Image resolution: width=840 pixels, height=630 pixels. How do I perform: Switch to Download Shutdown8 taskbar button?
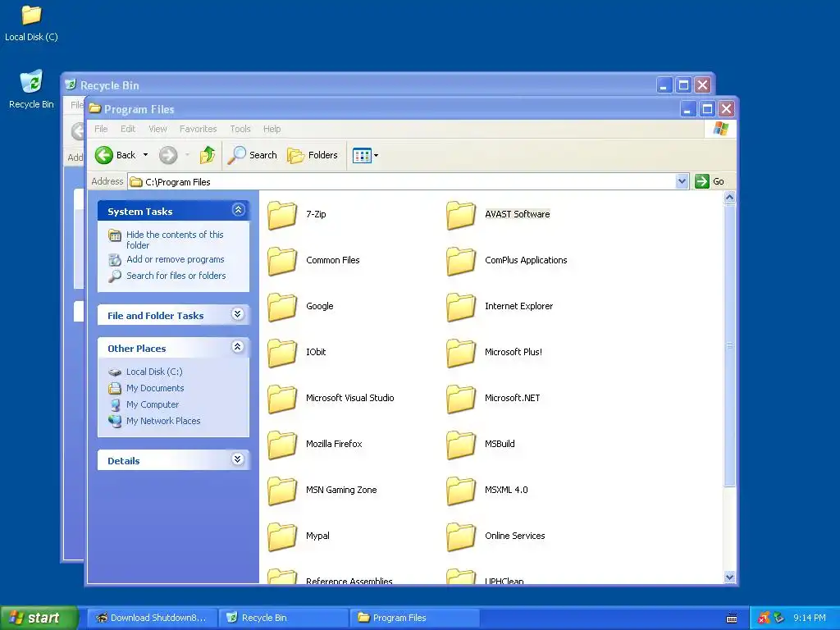coord(152,619)
